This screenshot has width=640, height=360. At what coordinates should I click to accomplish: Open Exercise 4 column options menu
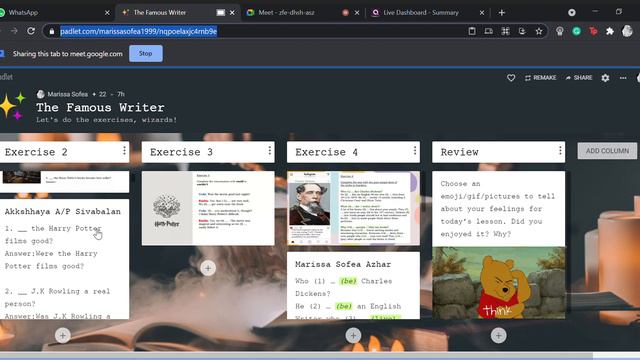[415, 151]
